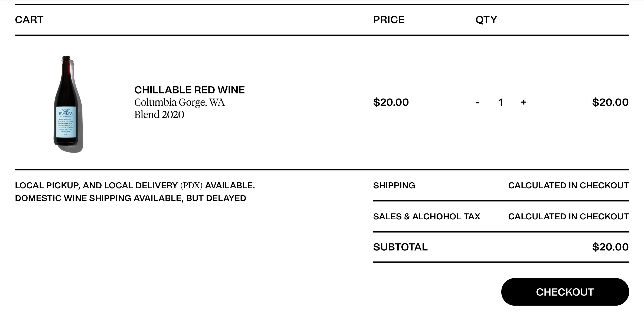Increase wine quantity with plus button
This screenshot has height=326, width=644.
(x=523, y=102)
